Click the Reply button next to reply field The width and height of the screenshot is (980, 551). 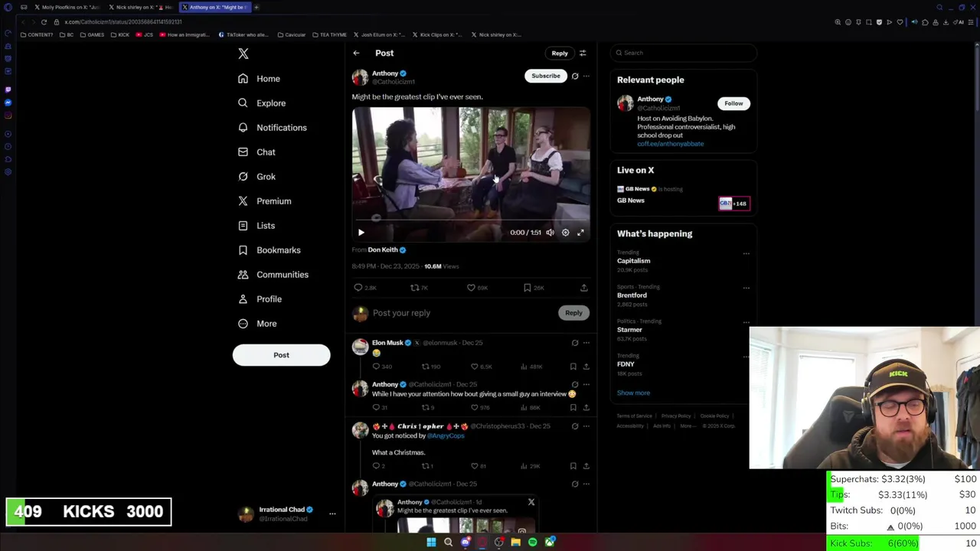(573, 313)
